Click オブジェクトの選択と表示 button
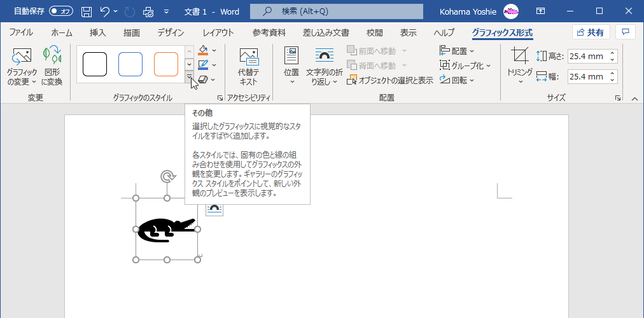Screen dimensions: 644x318 (390, 80)
